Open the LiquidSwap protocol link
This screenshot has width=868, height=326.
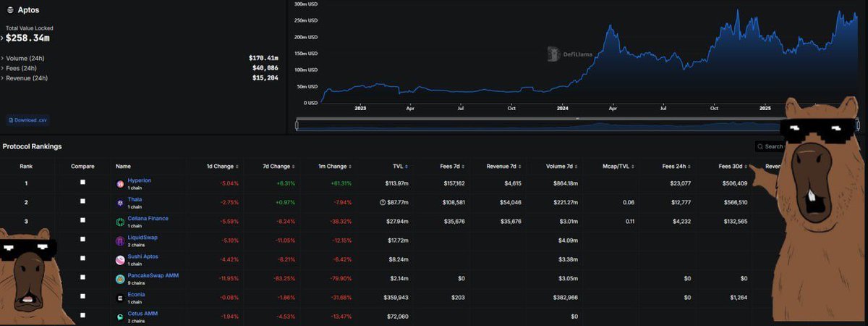point(142,237)
